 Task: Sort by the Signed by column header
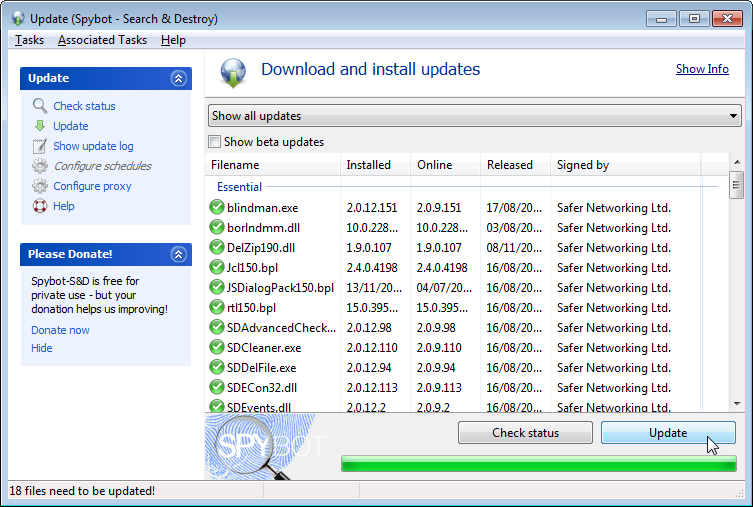click(625, 165)
